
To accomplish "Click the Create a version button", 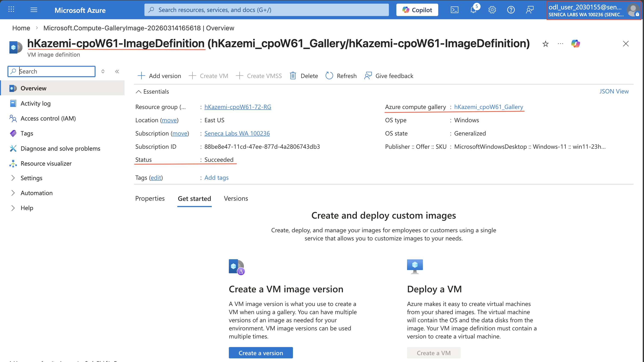I will [x=261, y=353].
